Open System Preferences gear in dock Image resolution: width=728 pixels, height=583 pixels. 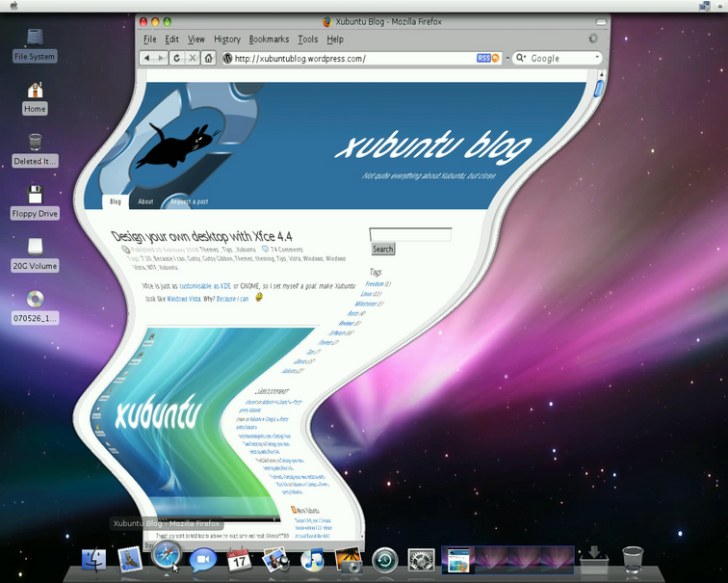(421, 559)
